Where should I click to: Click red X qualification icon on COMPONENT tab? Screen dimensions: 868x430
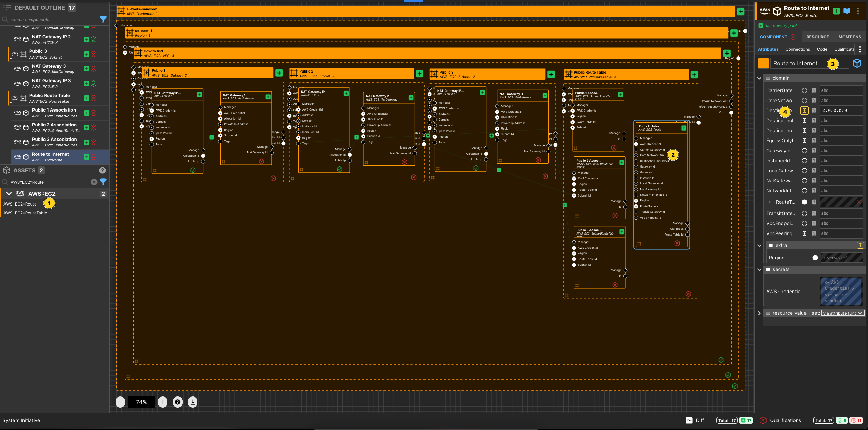[x=793, y=37]
